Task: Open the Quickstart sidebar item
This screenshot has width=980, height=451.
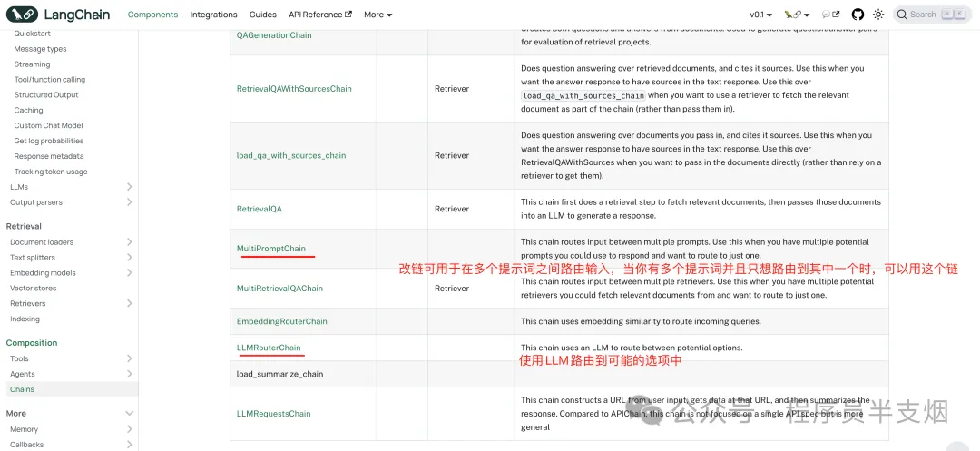Action: pos(33,34)
